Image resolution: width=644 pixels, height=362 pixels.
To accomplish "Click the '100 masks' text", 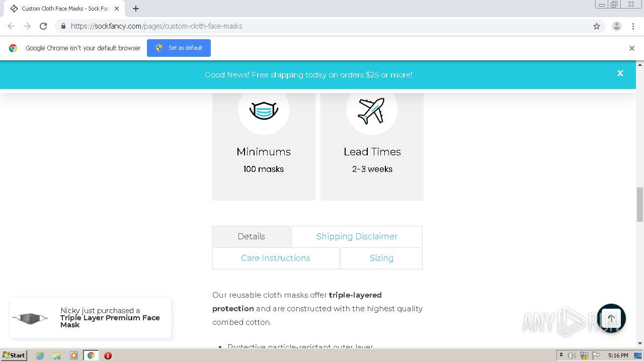I will pyautogui.click(x=264, y=169).
